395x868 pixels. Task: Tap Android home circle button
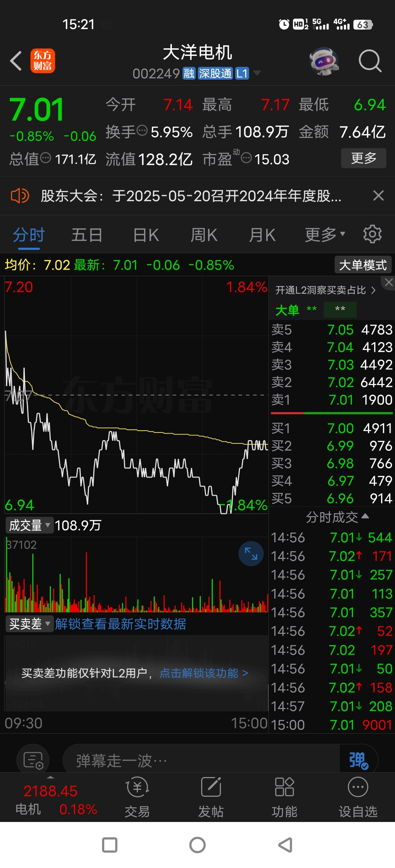click(197, 845)
